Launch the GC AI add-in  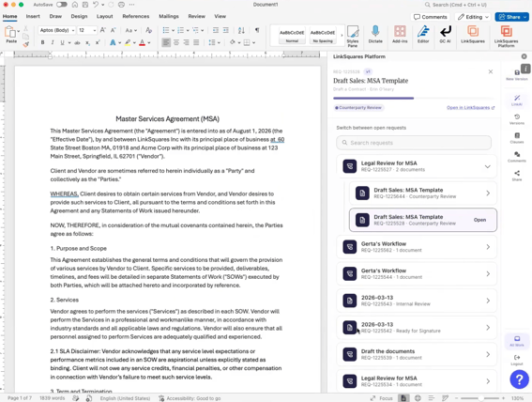pyautogui.click(x=445, y=34)
